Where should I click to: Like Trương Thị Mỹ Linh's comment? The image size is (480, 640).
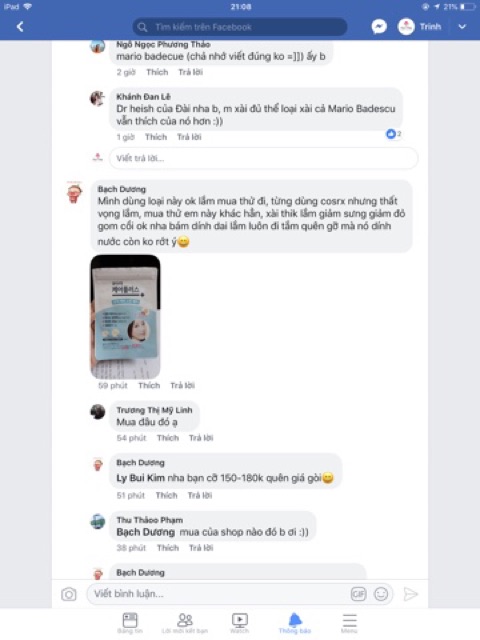(x=168, y=438)
